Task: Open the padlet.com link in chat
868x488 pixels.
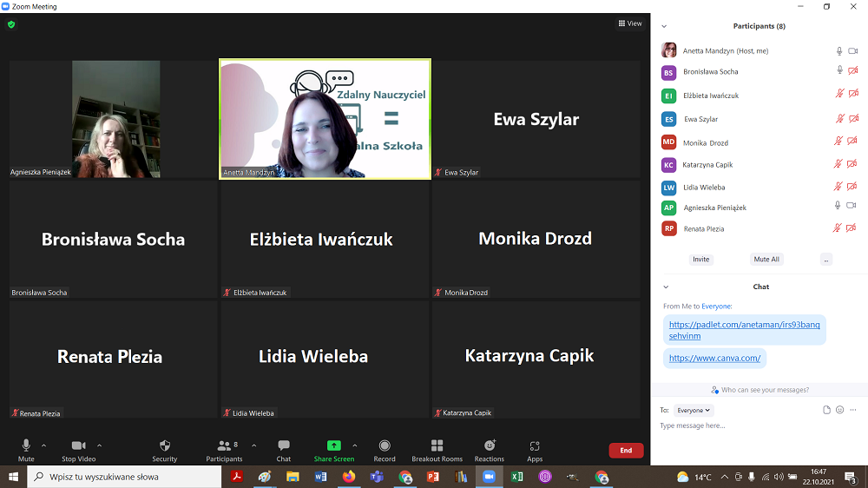Action: (744, 330)
